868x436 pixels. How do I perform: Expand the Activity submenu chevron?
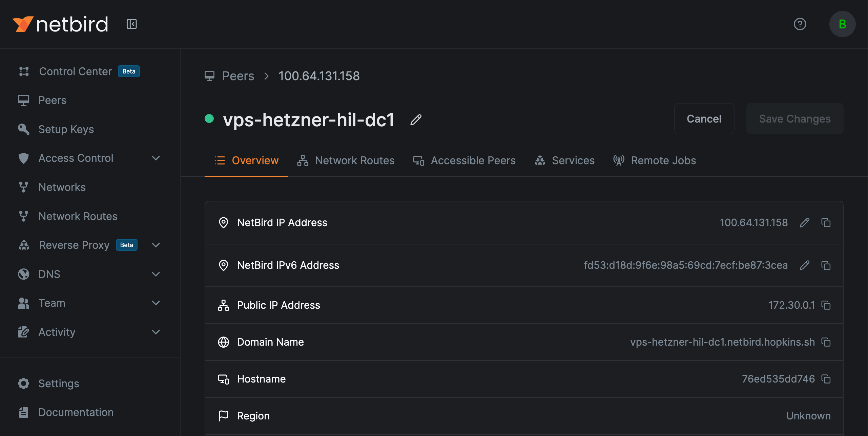click(156, 332)
